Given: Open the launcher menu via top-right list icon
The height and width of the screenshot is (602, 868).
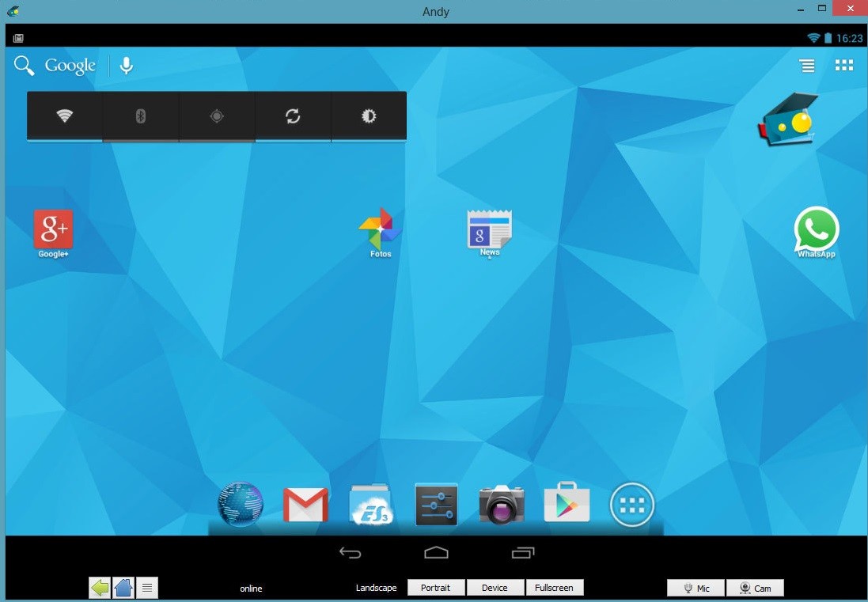Looking at the screenshot, I should click(x=806, y=66).
